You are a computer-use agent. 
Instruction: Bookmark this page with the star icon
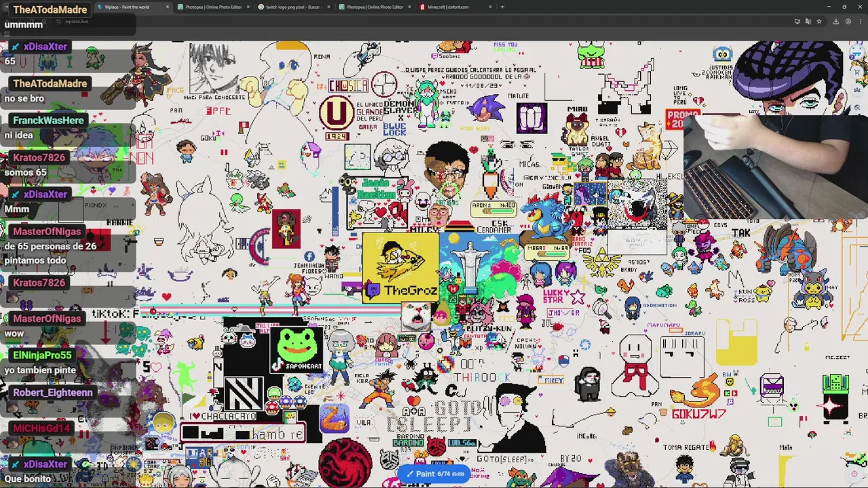(x=818, y=22)
